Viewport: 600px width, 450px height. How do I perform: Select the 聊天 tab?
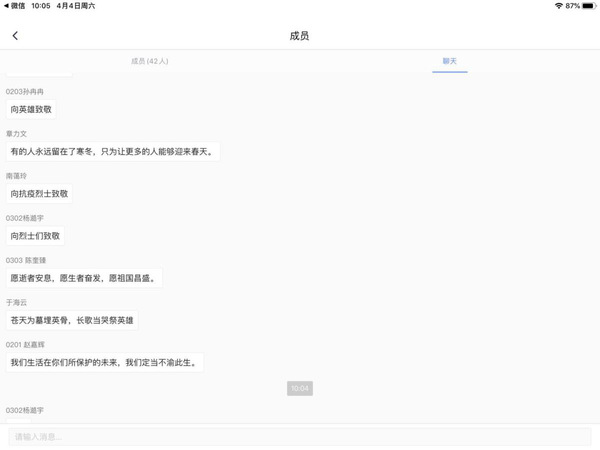[449, 61]
